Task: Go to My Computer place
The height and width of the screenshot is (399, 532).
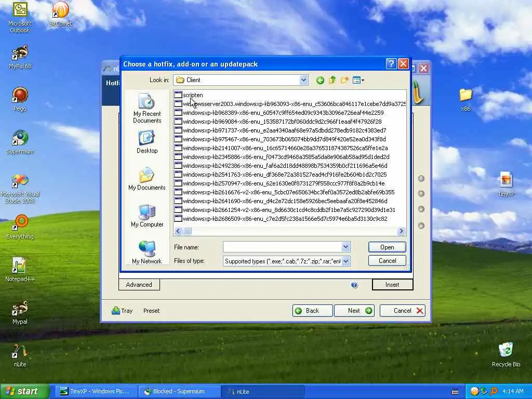Action: [x=147, y=216]
